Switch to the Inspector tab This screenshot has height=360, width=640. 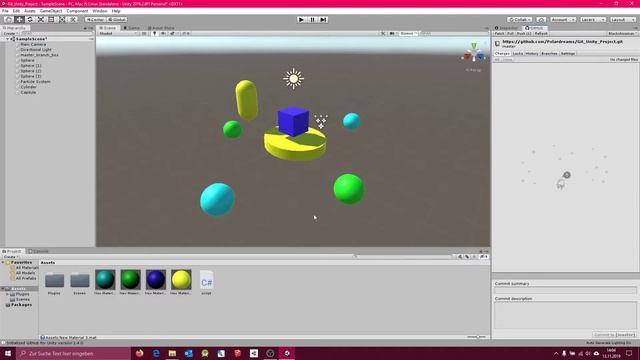pyautogui.click(x=507, y=28)
